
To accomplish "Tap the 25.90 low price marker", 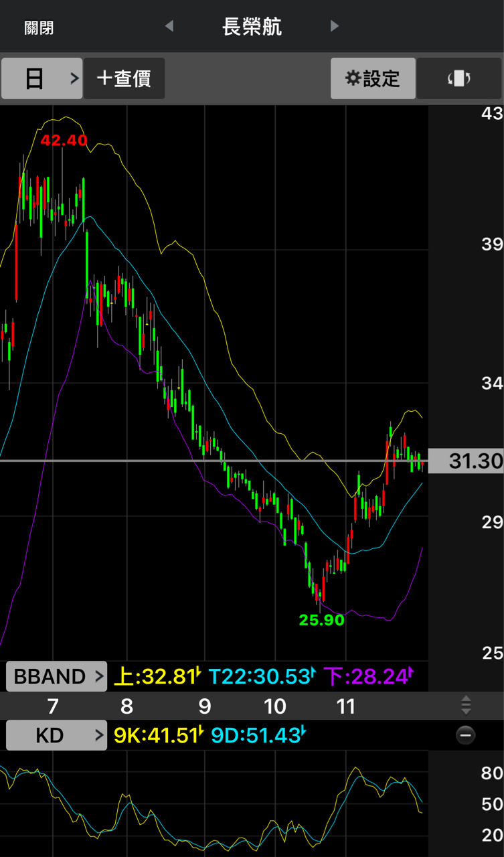I will click(321, 620).
